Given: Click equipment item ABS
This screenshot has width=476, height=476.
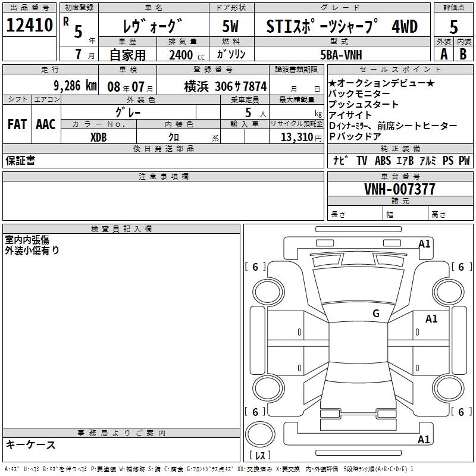Looking at the screenshot, I should [x=383, y=161].
